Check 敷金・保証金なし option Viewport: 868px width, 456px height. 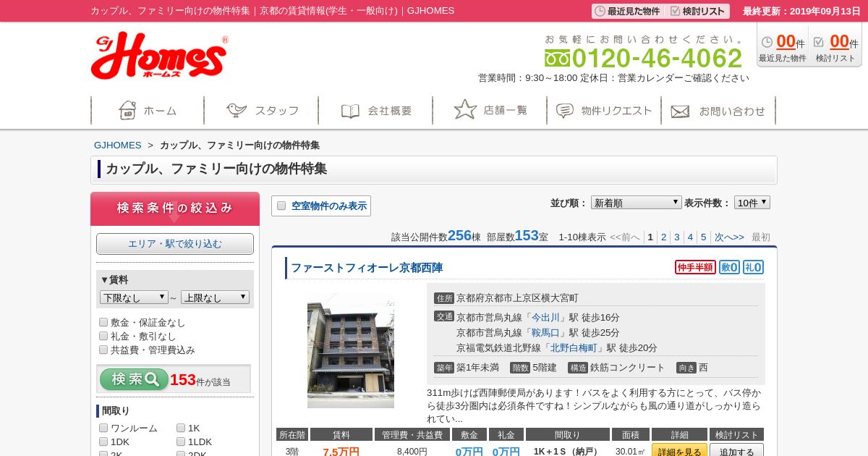click(x=103, y=322)
